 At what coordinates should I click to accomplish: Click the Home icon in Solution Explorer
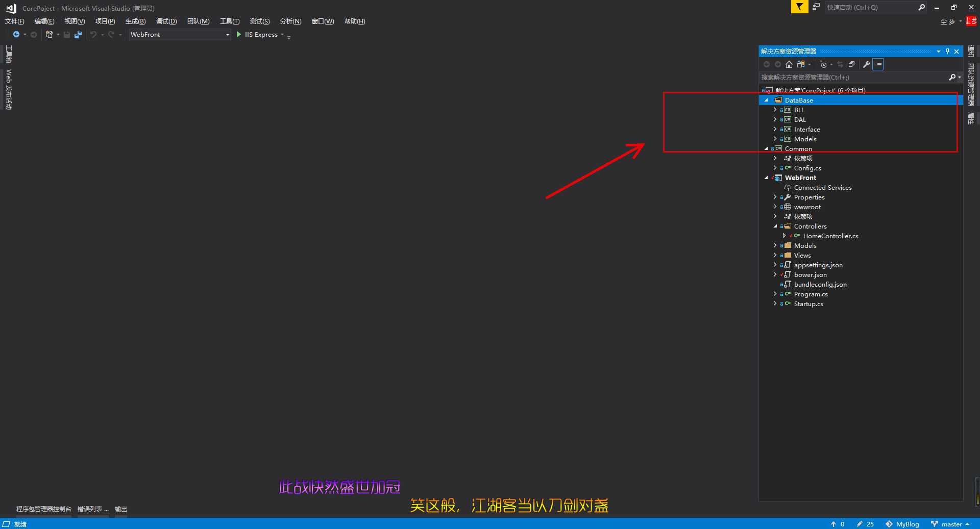coord(789,64)
